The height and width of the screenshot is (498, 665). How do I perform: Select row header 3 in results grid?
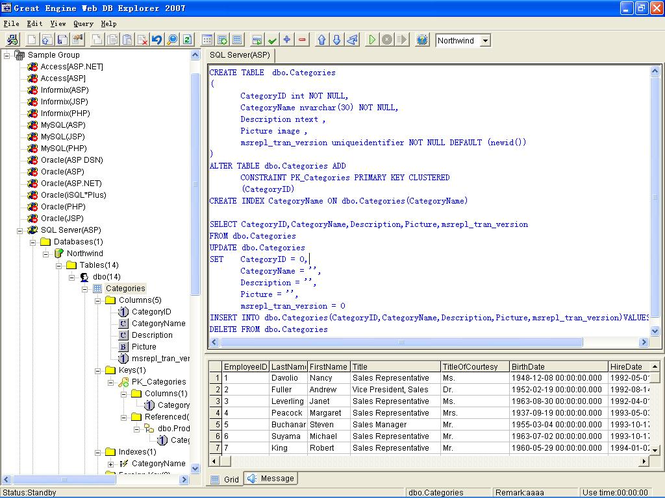click(215, 401)
